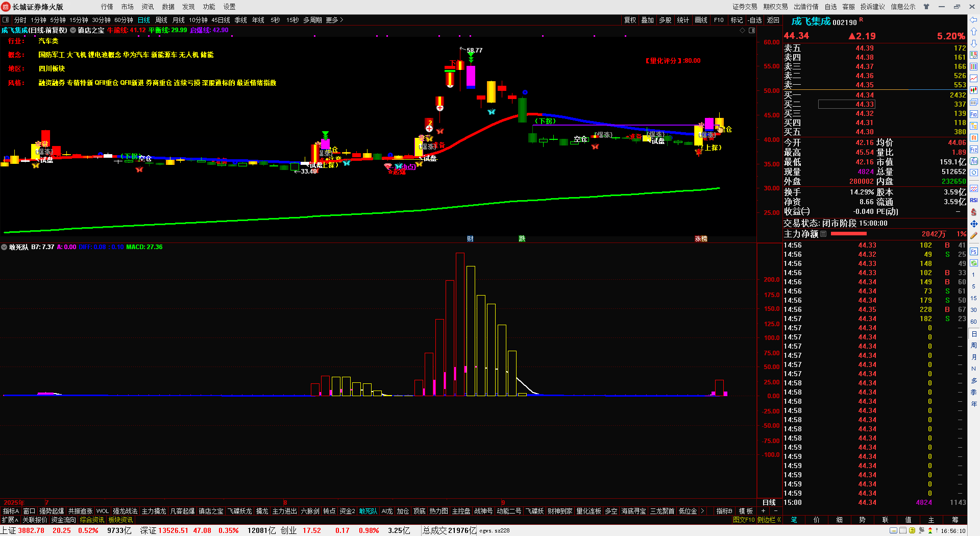Click the network connection status icon
Screen dimensions: 980x536
[x=921, y=530]
